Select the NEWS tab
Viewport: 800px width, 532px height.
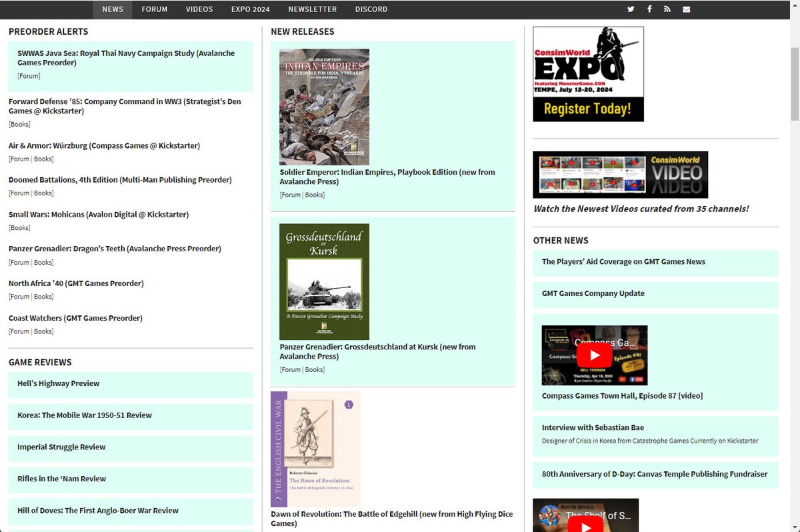click(112, 9)
